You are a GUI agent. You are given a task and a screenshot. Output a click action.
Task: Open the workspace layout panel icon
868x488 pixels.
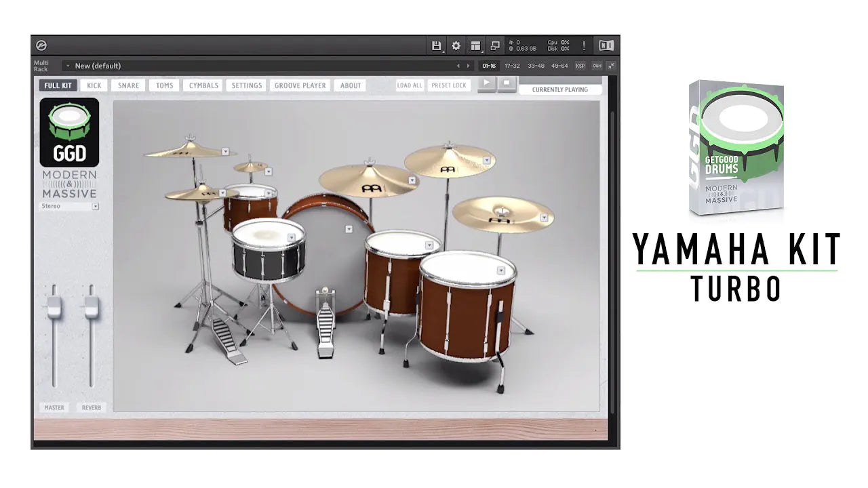[476, 45]
